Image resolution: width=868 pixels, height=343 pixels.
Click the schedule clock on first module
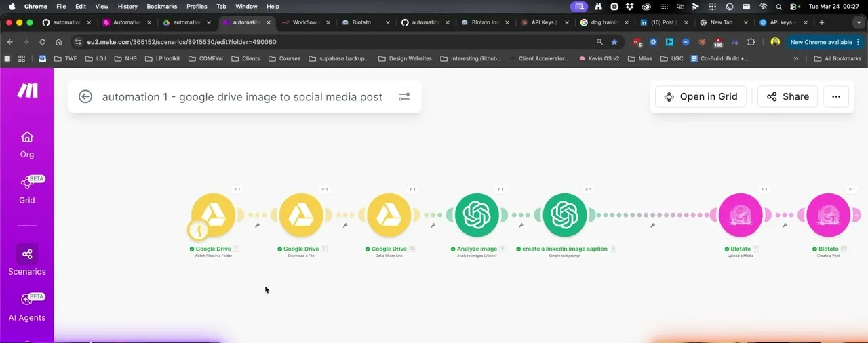198,230
